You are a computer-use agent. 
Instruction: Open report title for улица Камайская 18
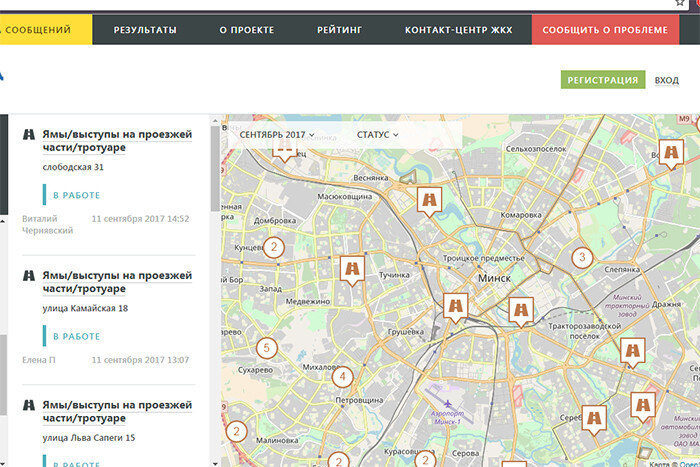pyautogui.click(x=117, y=282)
